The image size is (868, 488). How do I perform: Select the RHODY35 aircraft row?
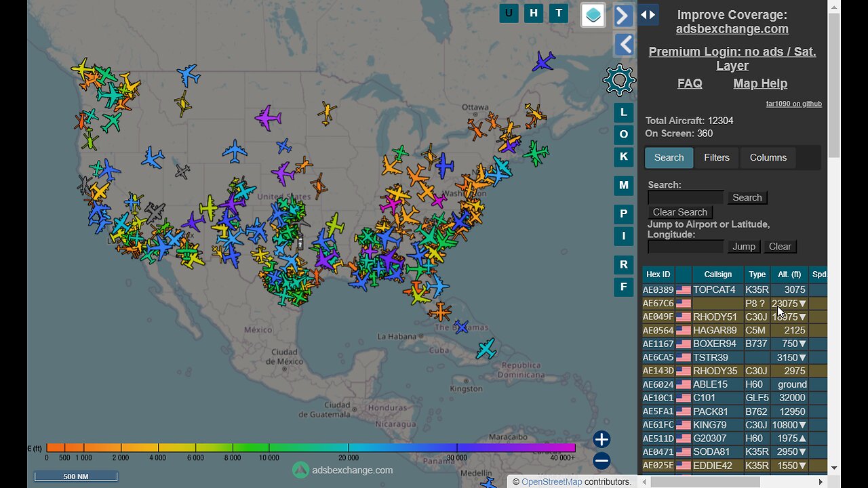point(734,371)
